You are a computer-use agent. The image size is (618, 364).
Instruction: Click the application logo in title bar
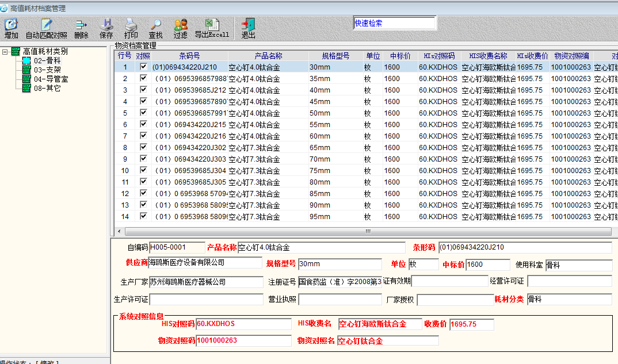(x=4, y=8)
